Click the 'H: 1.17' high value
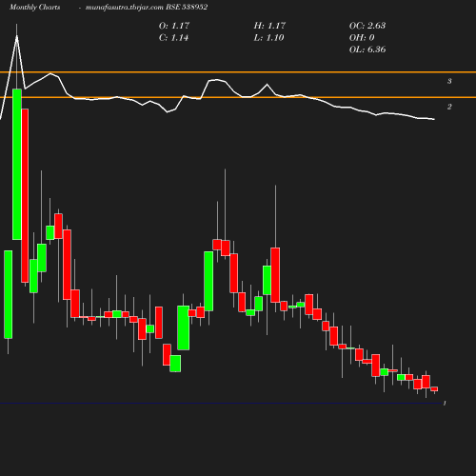476x476 pixels. 269,26
